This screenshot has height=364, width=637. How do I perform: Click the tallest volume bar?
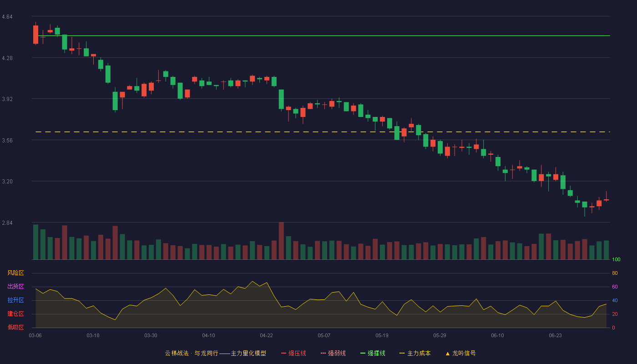(281, 241)
